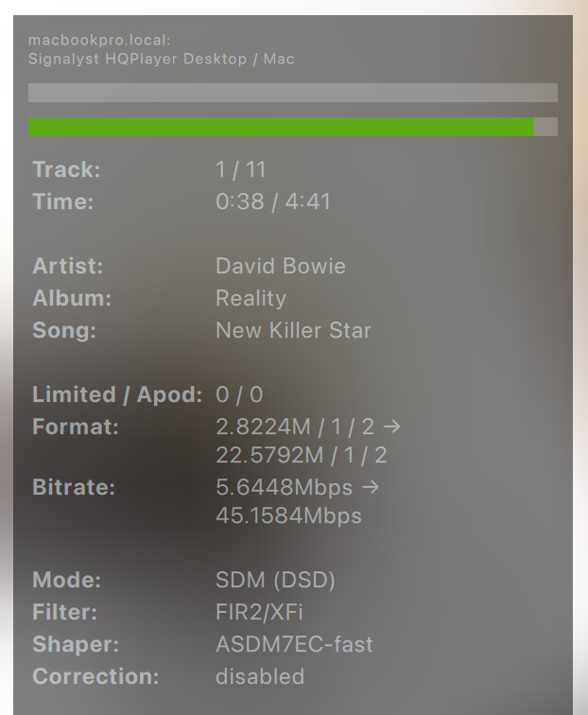Click the Bitrate label
Screen dimensions: 588x715
pos(74,488)
